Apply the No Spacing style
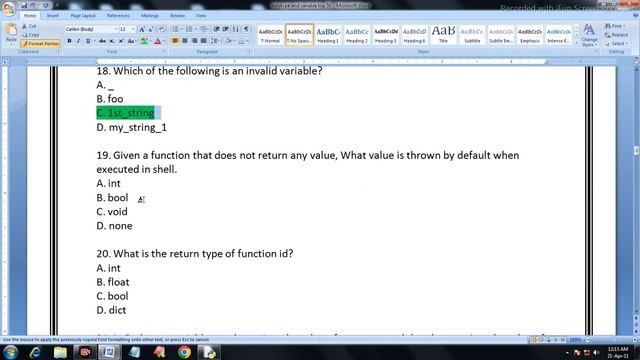 pos(299,35)
